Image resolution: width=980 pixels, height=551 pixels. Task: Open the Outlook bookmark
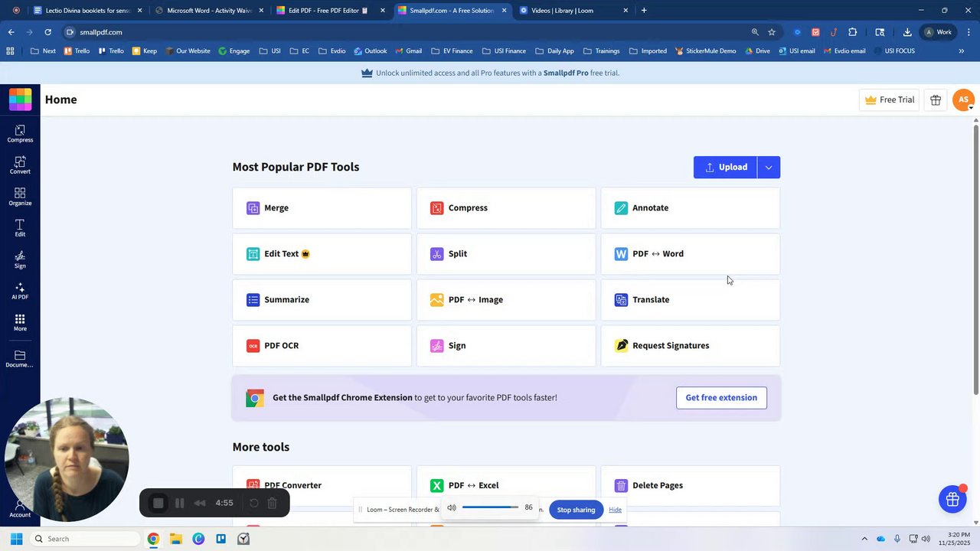point(371,51)
